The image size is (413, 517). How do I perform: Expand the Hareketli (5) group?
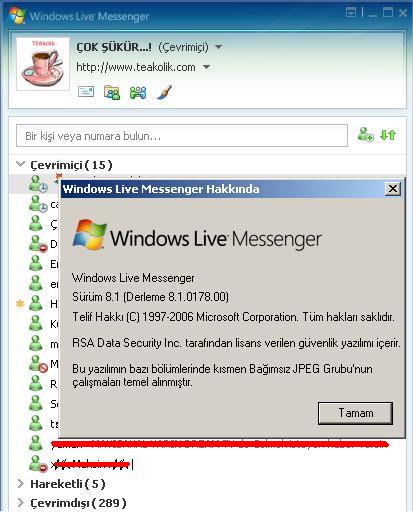(21, 483)
